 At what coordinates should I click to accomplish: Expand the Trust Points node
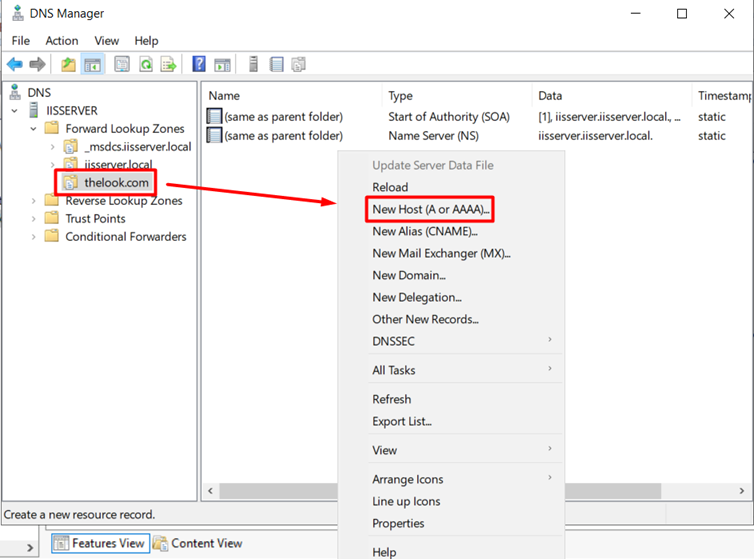click(x=33, y=219)
